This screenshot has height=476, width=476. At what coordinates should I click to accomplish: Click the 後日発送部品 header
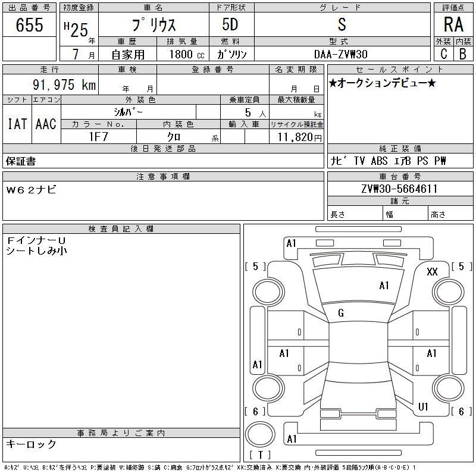(163, 148)
